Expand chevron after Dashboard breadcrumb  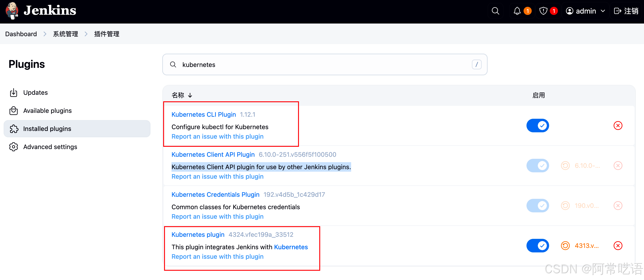pos(45,34)
